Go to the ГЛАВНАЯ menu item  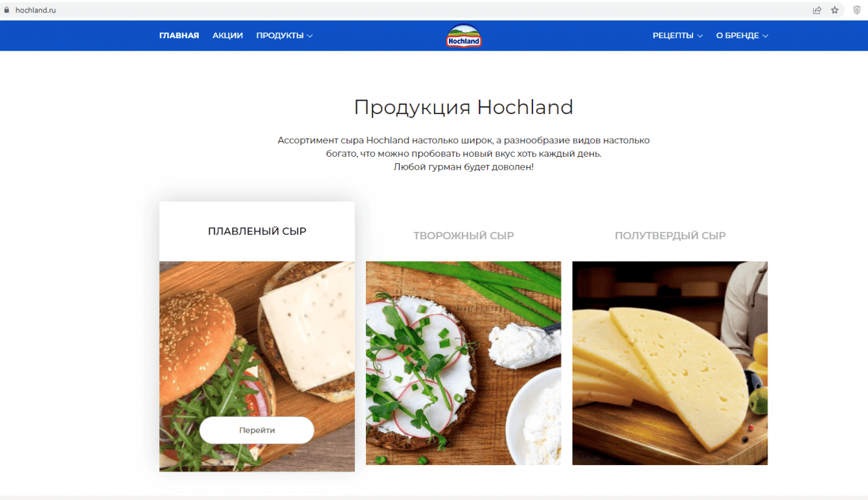tap(179, 36)
